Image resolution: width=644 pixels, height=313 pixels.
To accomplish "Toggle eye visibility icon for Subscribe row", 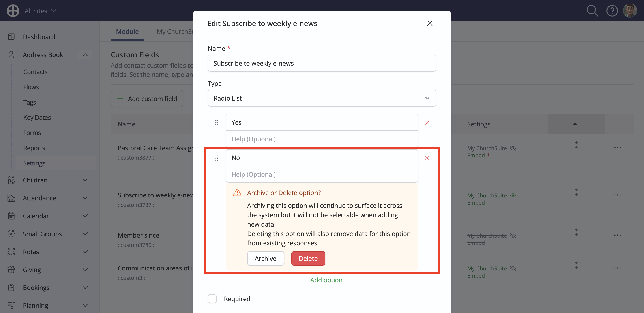I will (513, 195).
